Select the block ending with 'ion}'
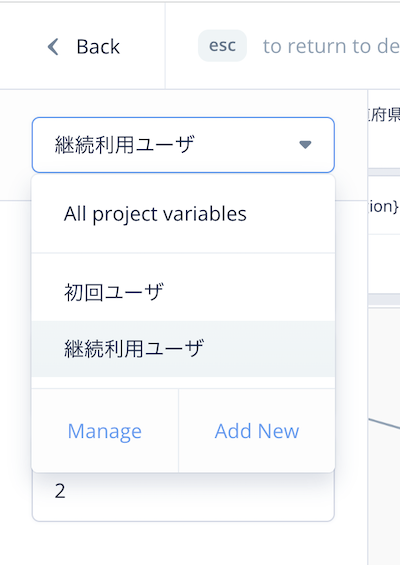Screen dimensions: 400x565 coord(384,206)
